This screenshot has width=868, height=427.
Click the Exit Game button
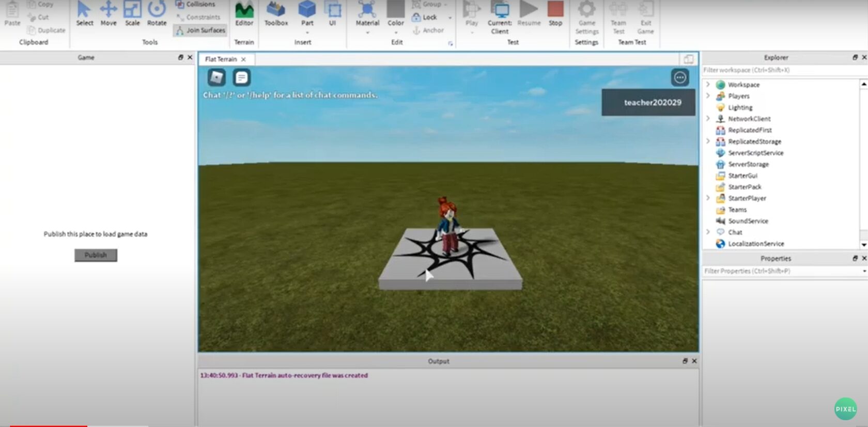tap(645, 18)
